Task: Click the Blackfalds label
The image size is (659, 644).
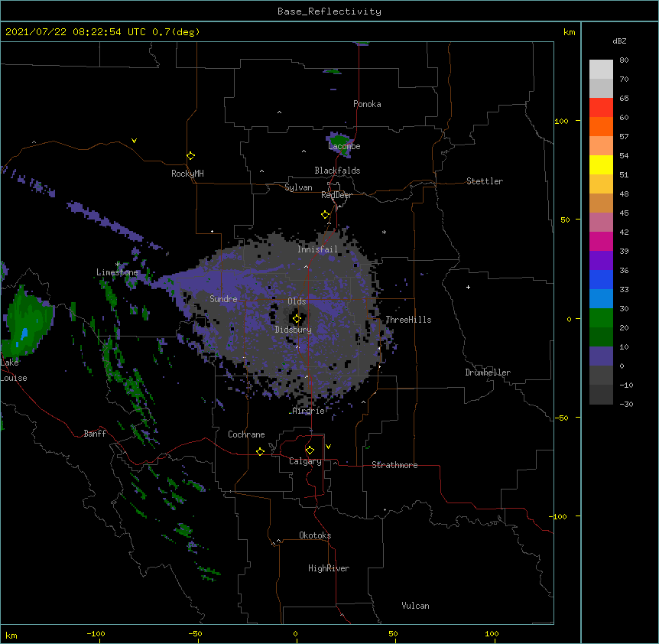Action: pos(337,171)
